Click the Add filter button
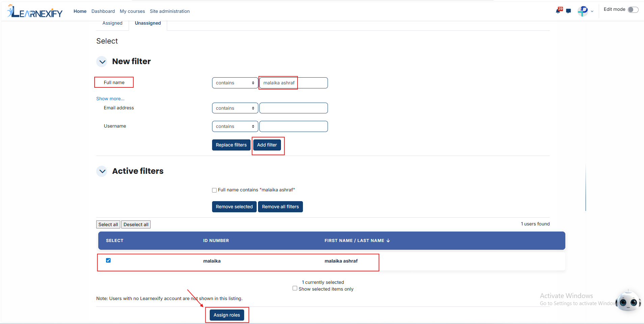 click(267, 145)
